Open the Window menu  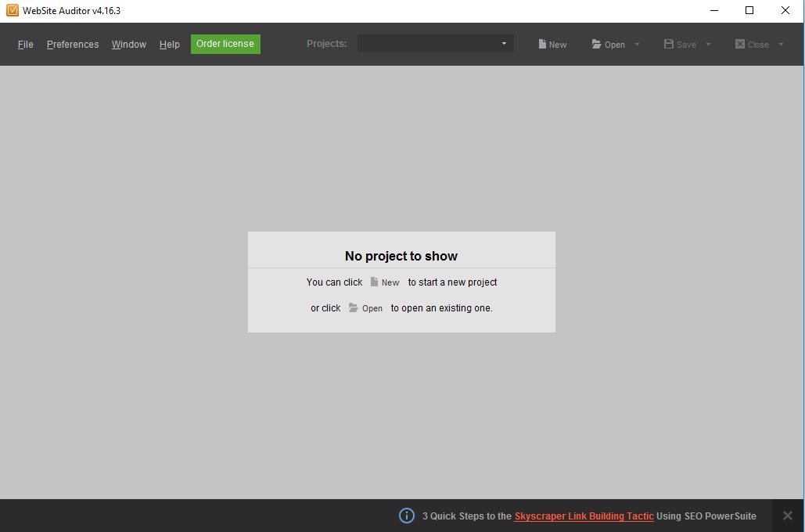click(129, 44)
